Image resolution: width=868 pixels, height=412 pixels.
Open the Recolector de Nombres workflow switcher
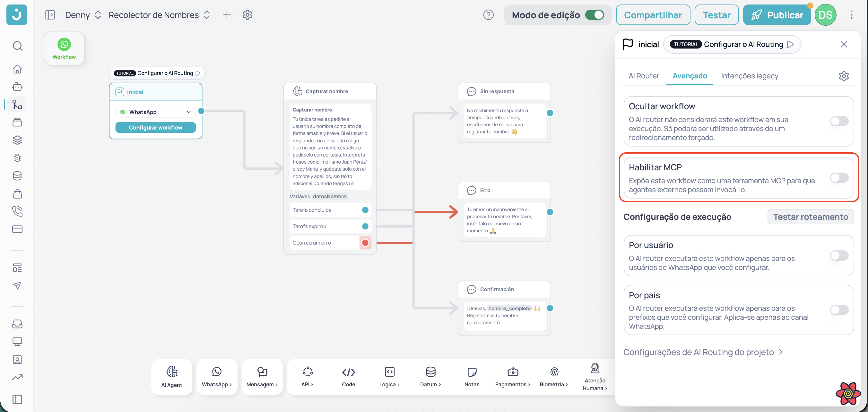coord(159,15)
